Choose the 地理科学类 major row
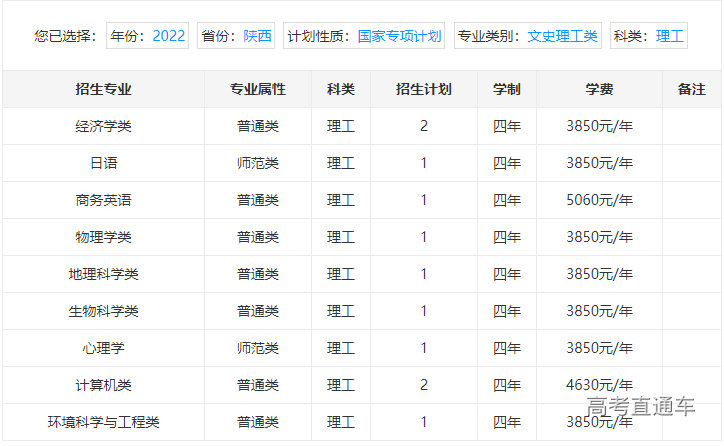The height and width of the screenshot is (446, 724). pos(103,274)
